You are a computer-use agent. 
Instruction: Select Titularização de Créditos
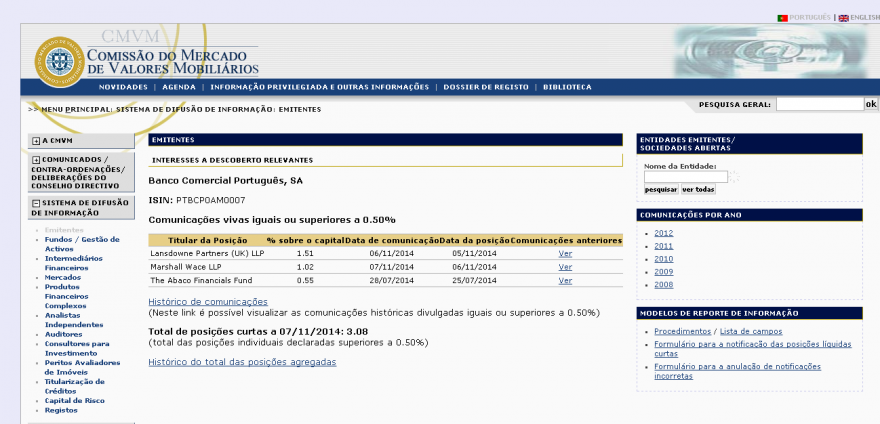click(75, 386)
